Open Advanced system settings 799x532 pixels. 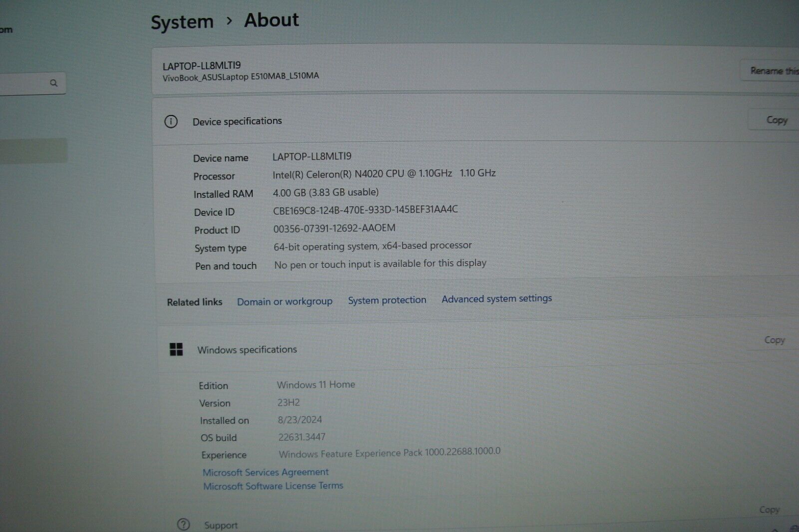pyautogui.click(x=496, y=298)
